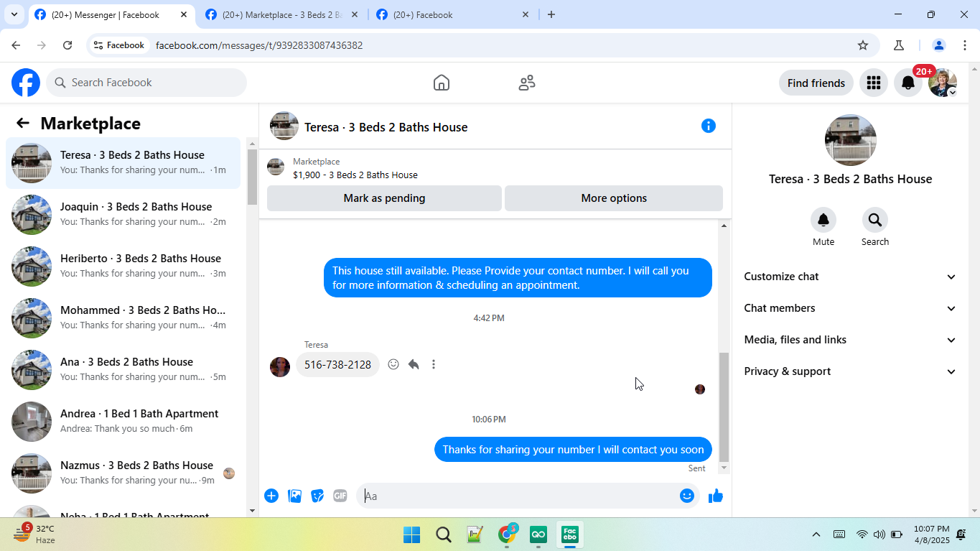Go to the Home feed icon
Viewport: 980px width, 551px height.
[442, 83]
